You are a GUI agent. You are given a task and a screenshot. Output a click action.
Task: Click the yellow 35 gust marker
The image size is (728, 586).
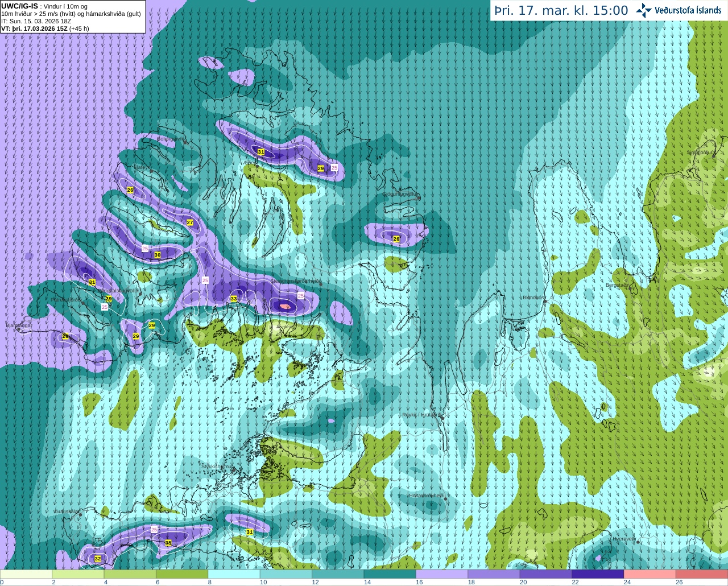coord(168,543)
